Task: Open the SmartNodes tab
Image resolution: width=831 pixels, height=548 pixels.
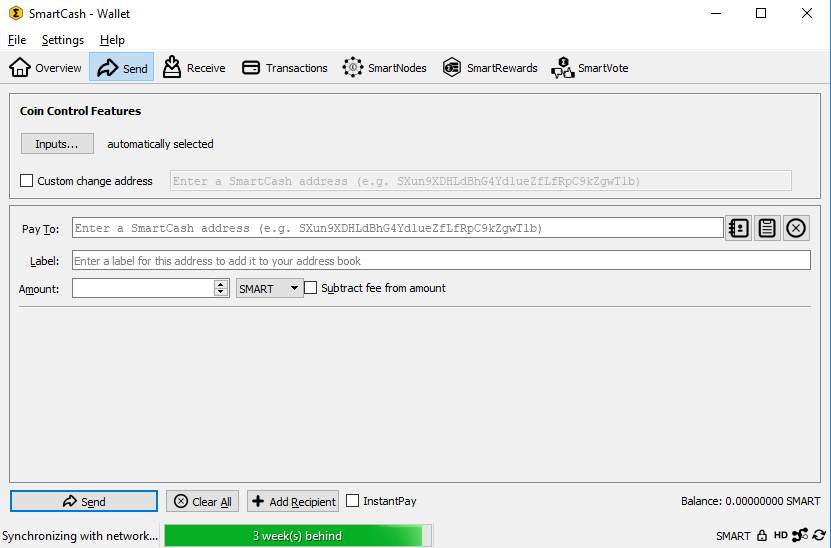Action: pos(384,67)
